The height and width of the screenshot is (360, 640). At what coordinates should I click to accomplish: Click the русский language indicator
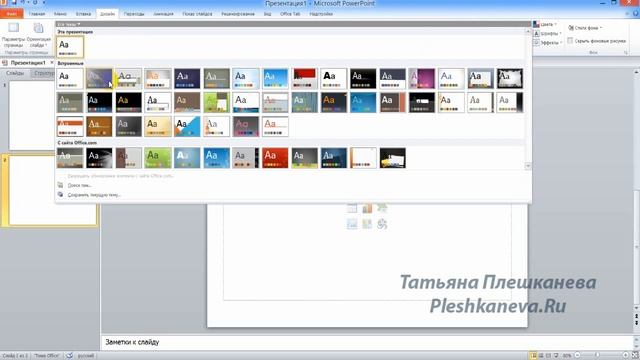point(86,356)
